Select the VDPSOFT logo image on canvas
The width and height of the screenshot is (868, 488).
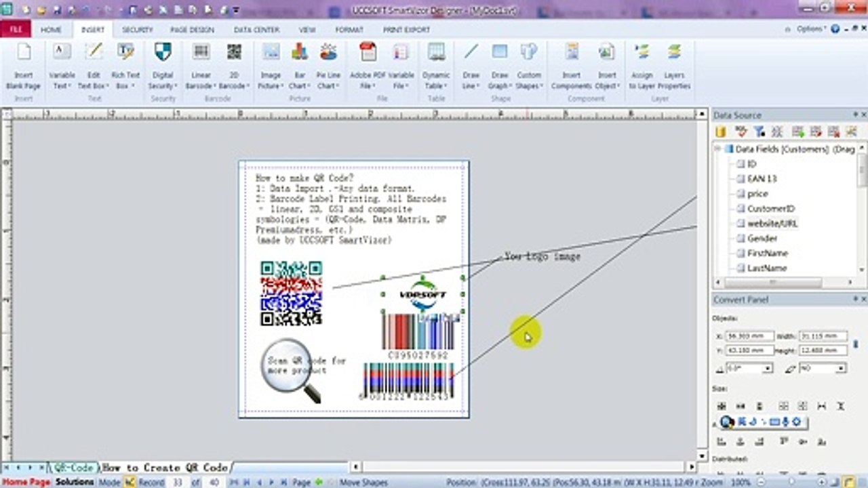423,294
